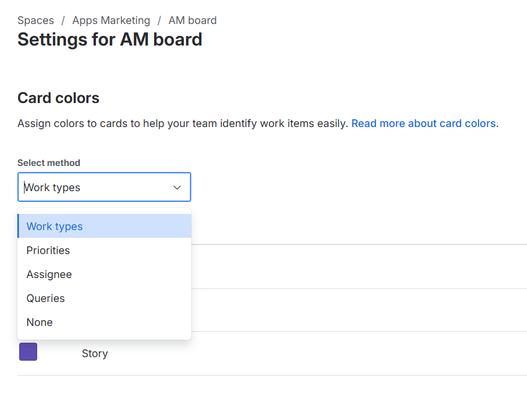Click the Select method field label
527x420 pixels.
[x=49, y=163]
